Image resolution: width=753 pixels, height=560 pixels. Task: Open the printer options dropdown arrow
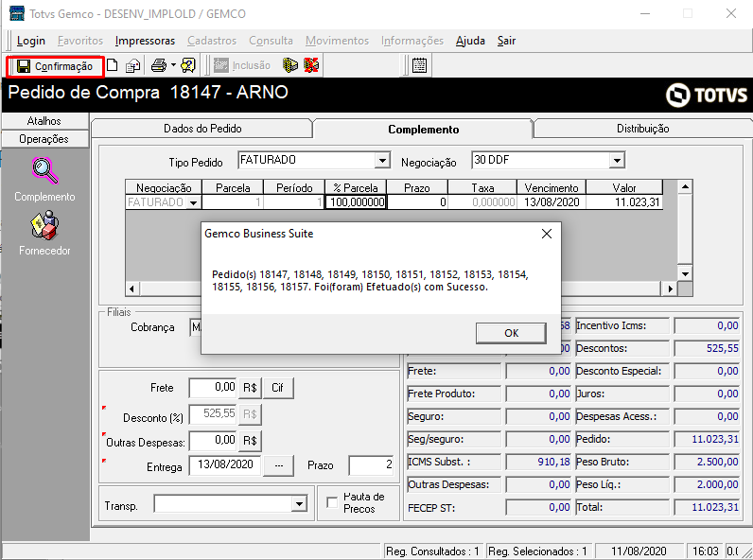tap(173, 65)
